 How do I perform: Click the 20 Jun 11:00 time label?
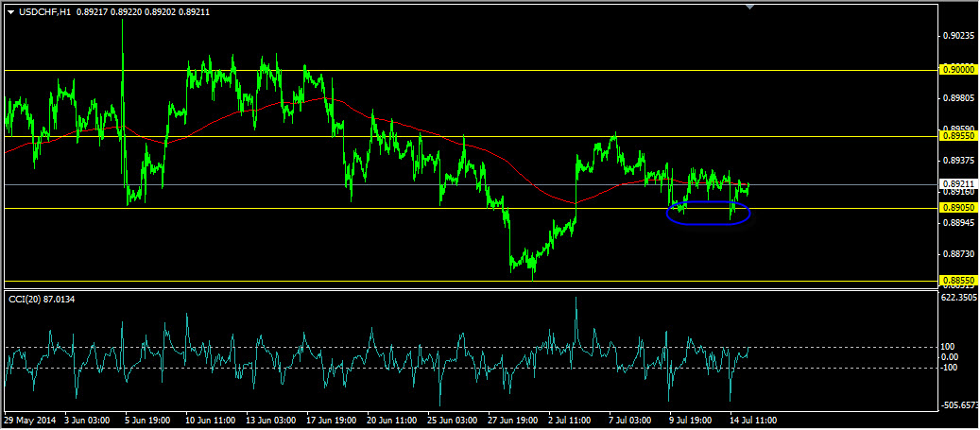(392, 420)
